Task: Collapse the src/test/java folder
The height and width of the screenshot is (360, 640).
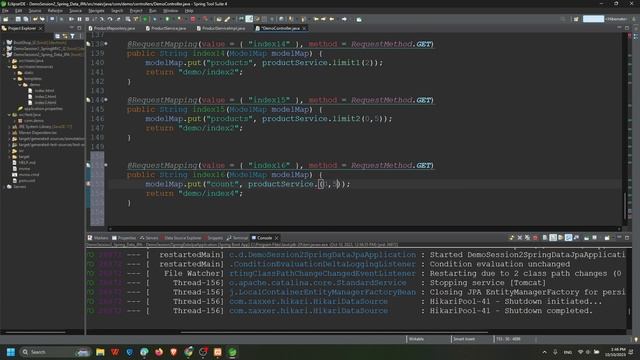Action: coord(9,115)
